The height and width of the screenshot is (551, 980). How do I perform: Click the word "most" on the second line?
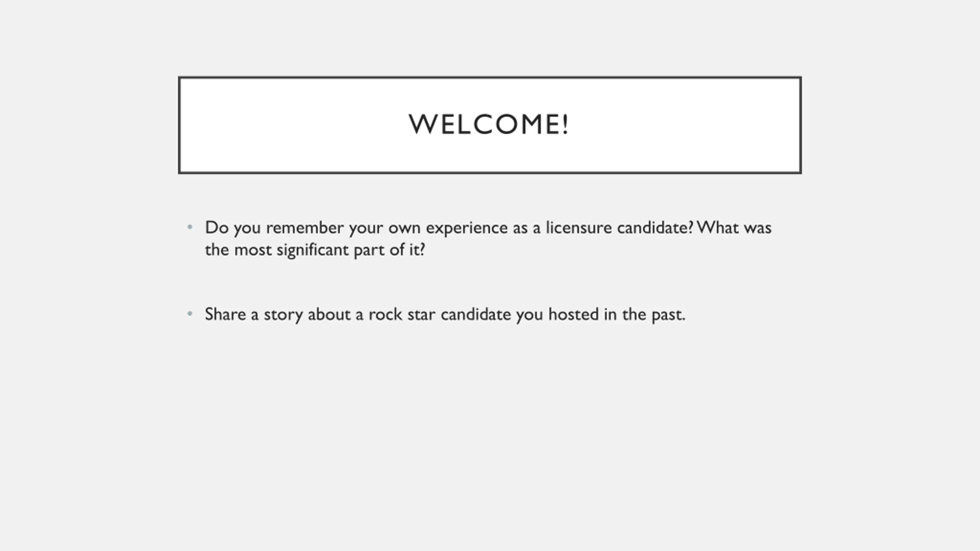coord(253,251)
